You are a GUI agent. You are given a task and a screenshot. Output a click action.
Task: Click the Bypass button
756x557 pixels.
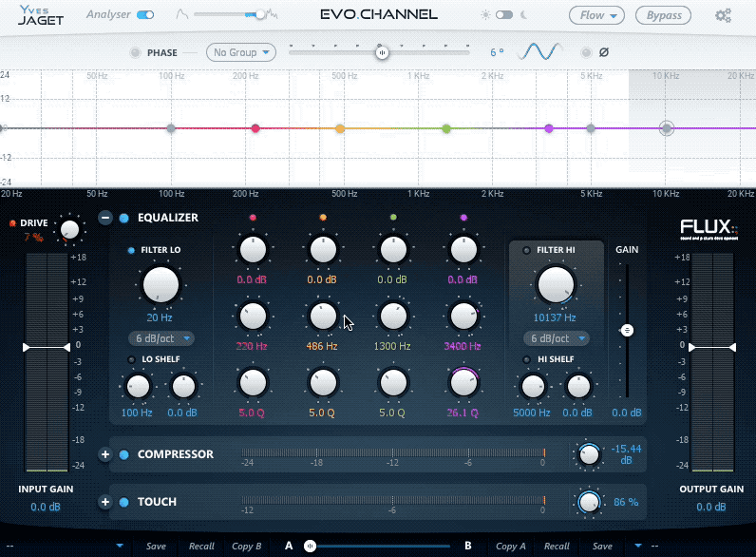coord(664,15)
